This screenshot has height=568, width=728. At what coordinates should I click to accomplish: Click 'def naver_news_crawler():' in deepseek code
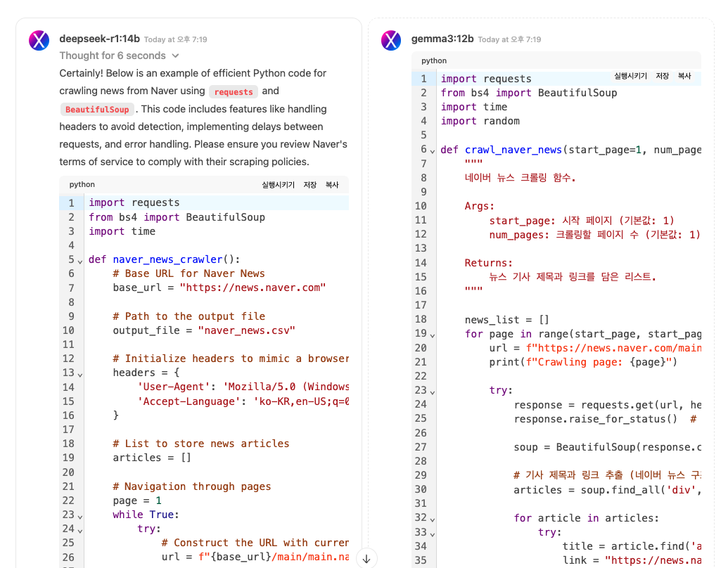coord(165,259)
